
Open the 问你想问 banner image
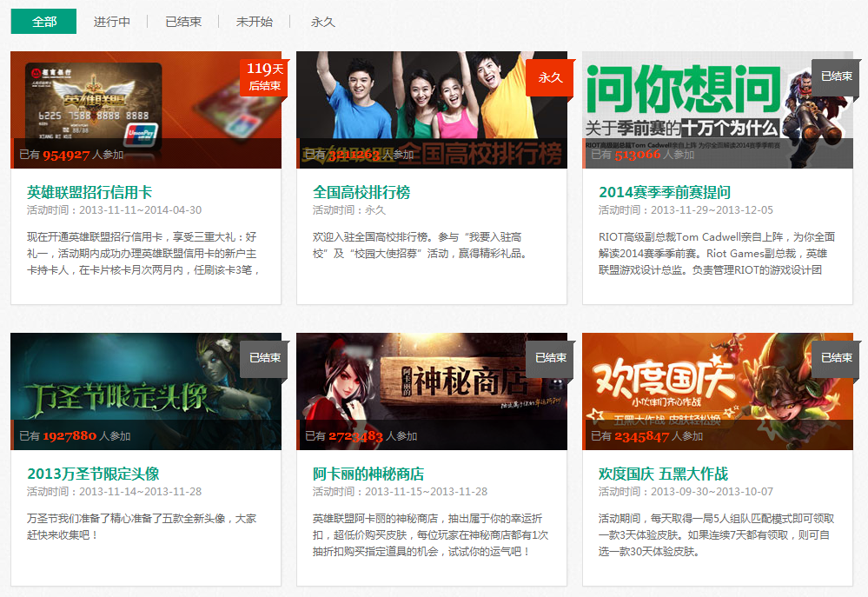(718, 109)
